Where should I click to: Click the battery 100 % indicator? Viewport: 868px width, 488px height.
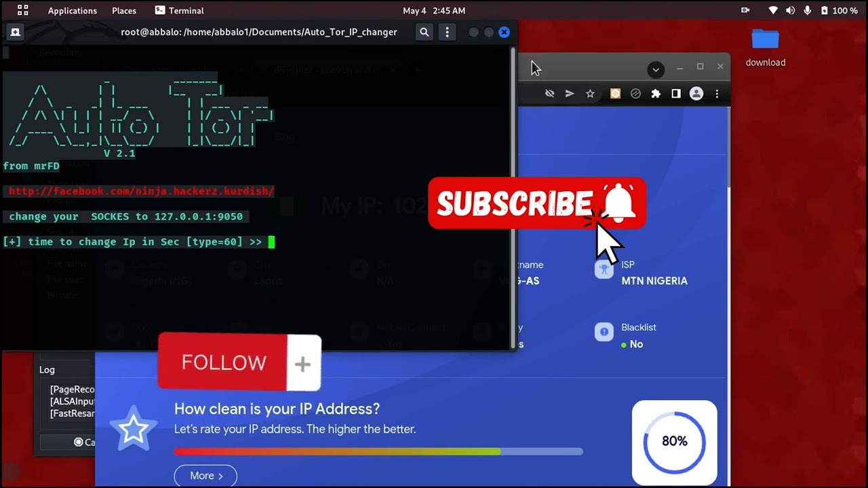coord(839,11)
